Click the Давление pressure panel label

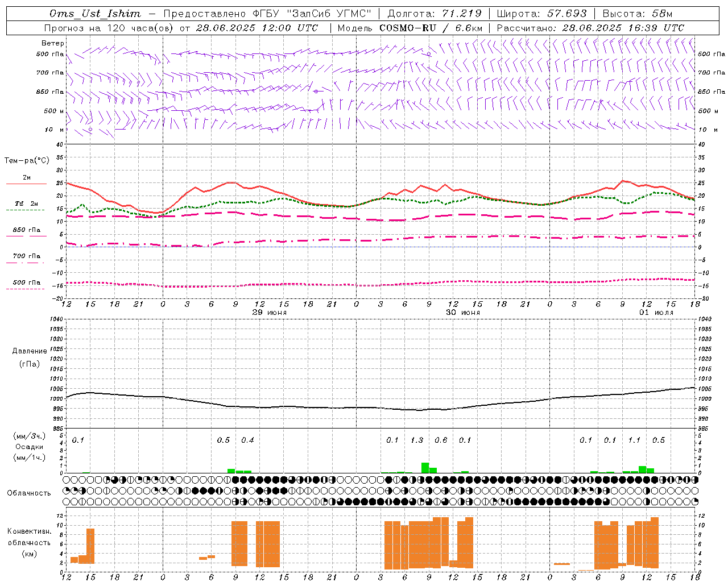pos(30,351)
